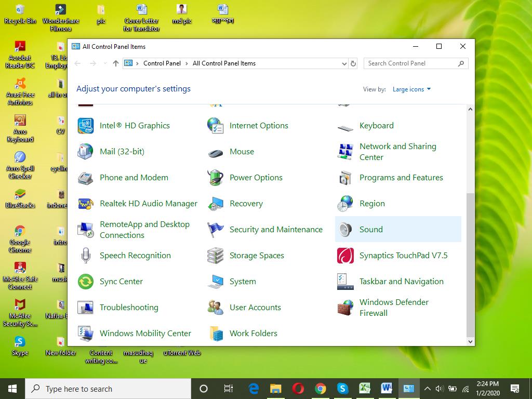
Task: Click the Sync Center green icon
Action: point(85,282)
